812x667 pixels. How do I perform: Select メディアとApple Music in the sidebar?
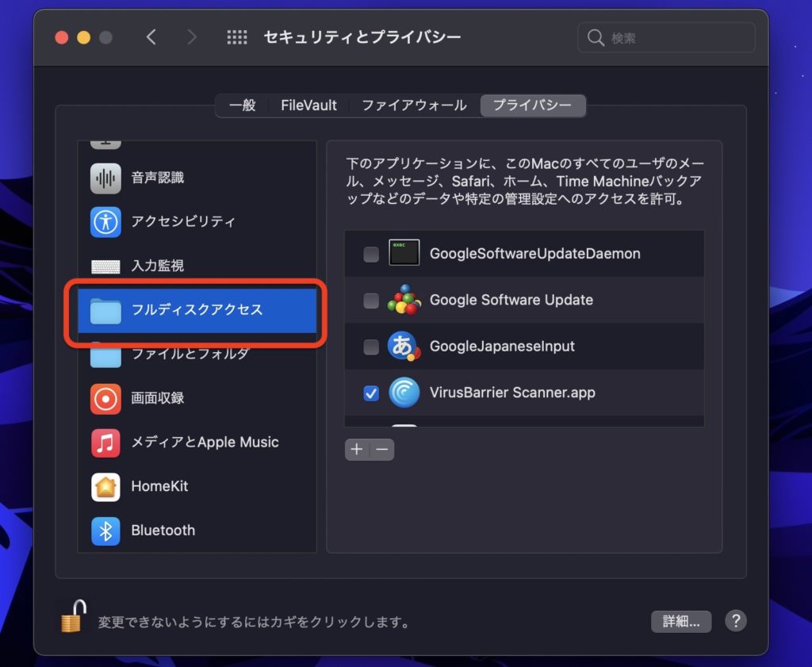(197, 443)
